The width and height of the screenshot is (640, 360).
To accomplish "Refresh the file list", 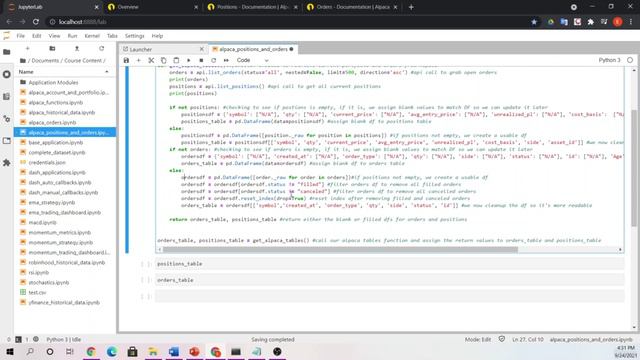I will coord(101,49).
